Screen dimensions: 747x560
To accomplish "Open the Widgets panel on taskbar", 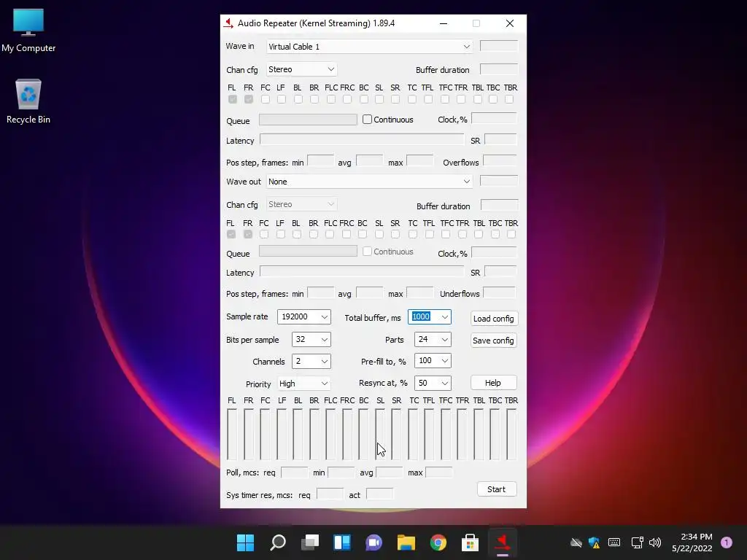I will point(342,542).
